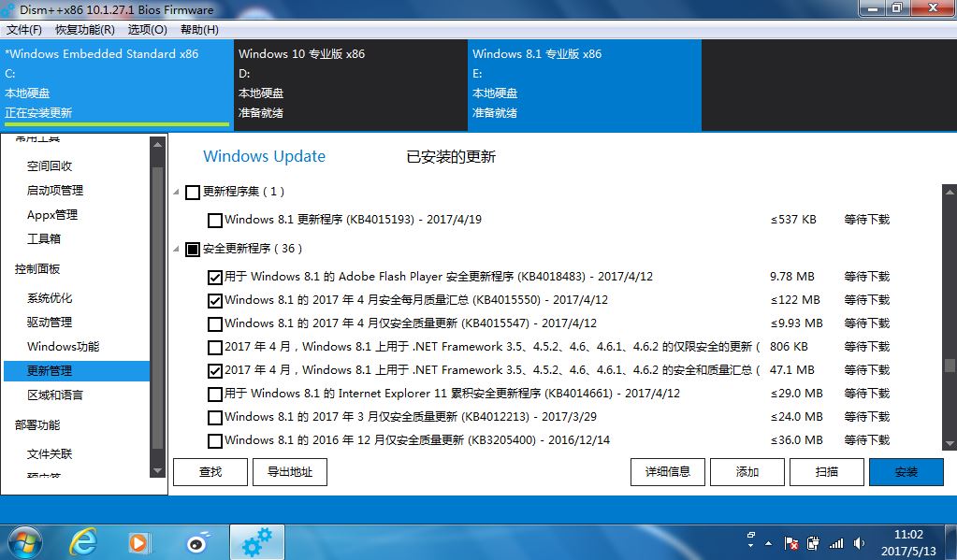The image size is (957, 560).
Task: Select the Windows 10 专业版 x86 image
Action: click(x=350, y=85)
